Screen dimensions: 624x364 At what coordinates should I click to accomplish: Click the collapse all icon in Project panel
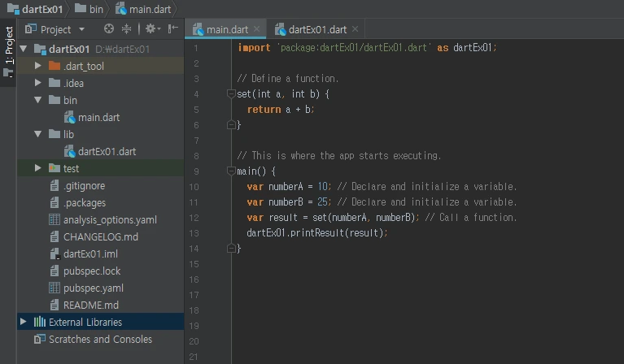pyautogui.click(x=126, y=29)
